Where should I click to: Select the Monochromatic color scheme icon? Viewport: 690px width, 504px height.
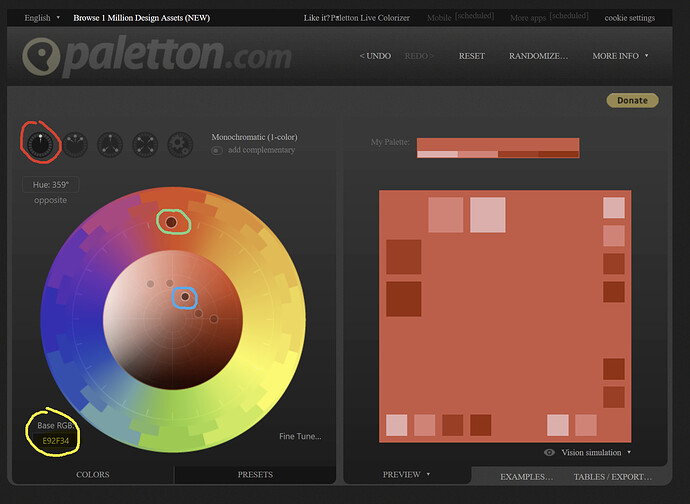pyautogui.click(x=40, y=144)
